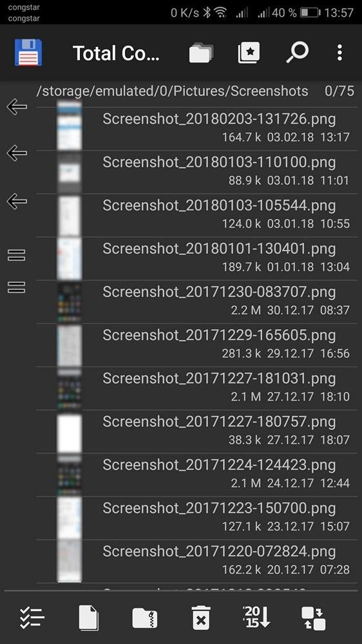
Task: Open the three-dot overflow menu
Action: point(339,53)
